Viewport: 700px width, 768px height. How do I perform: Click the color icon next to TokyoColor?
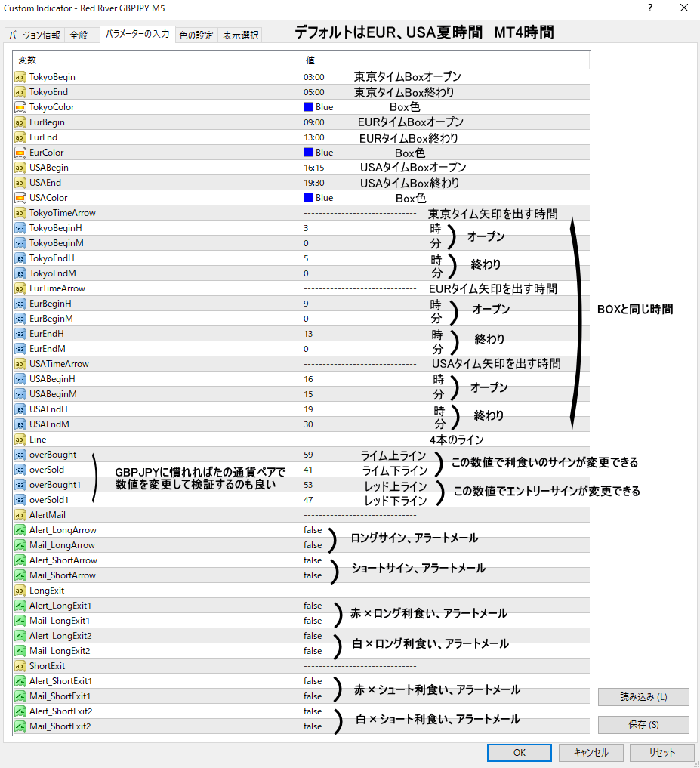(20, 107)
